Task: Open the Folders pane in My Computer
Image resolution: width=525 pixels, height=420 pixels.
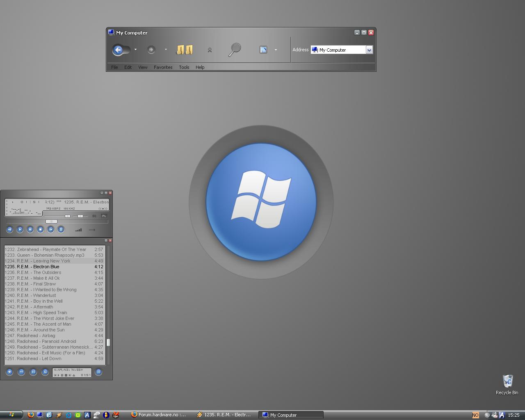Action: [185, 50]
